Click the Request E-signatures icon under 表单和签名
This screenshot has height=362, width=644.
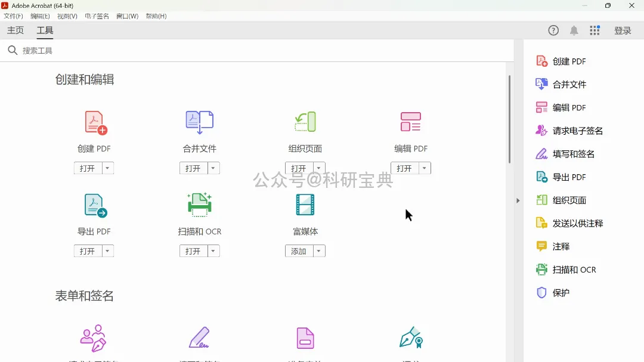pyautogui.click(x=93, y=338)
